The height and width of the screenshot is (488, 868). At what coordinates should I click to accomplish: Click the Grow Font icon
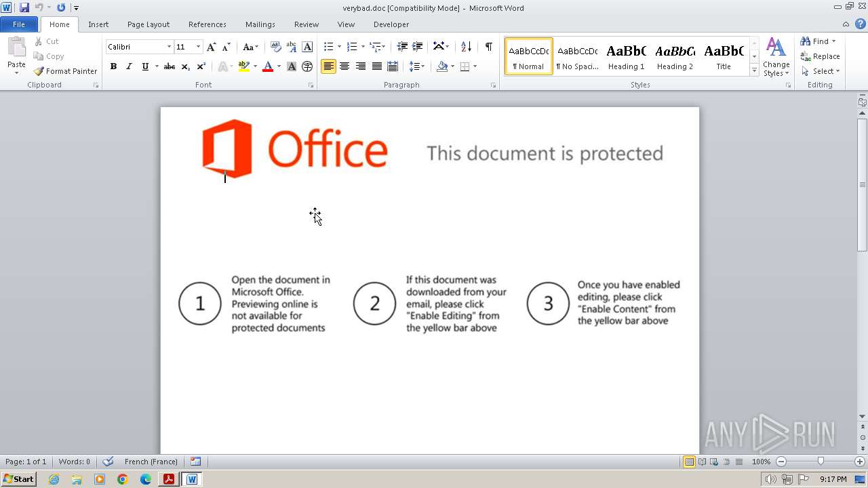tap(212, 47)
